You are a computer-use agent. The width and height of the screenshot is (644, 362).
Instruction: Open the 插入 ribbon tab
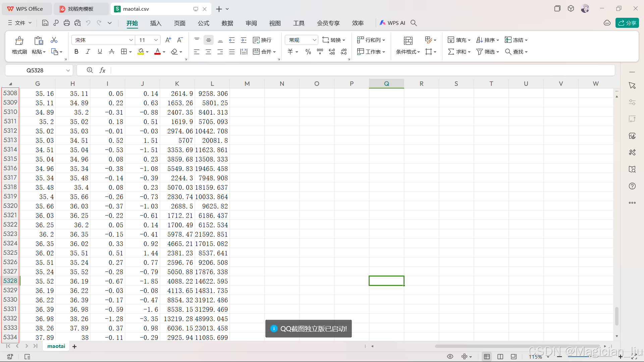point(156,23)
